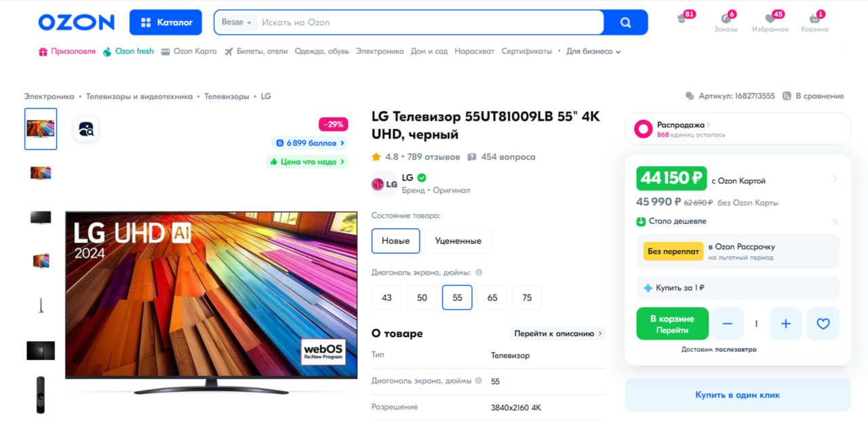Open the Orders (Заказы) icon
The width and height of the screenshot is (868, 421).
pos(726,18)
